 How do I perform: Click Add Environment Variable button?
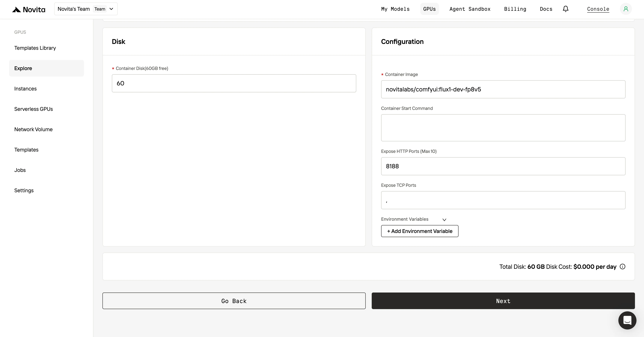[x=420, y=231]
